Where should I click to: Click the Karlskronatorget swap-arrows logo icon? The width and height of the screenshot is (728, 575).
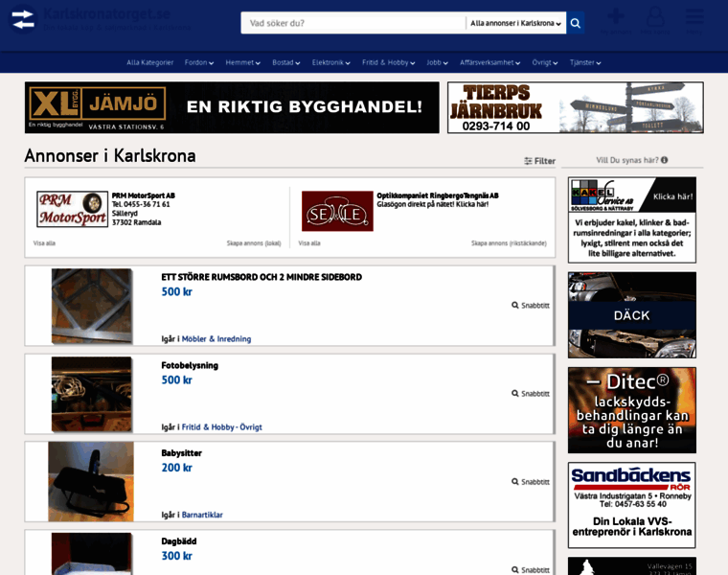[23, 19]
